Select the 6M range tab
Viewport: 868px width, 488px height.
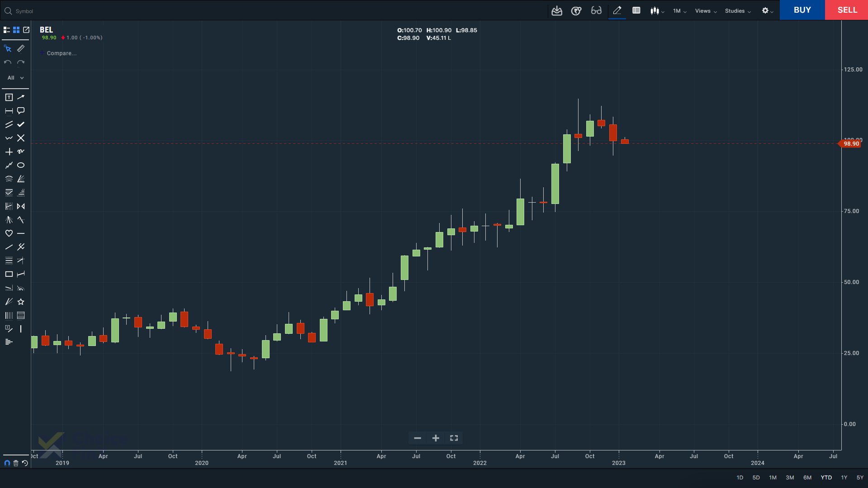tap(807, 478)
